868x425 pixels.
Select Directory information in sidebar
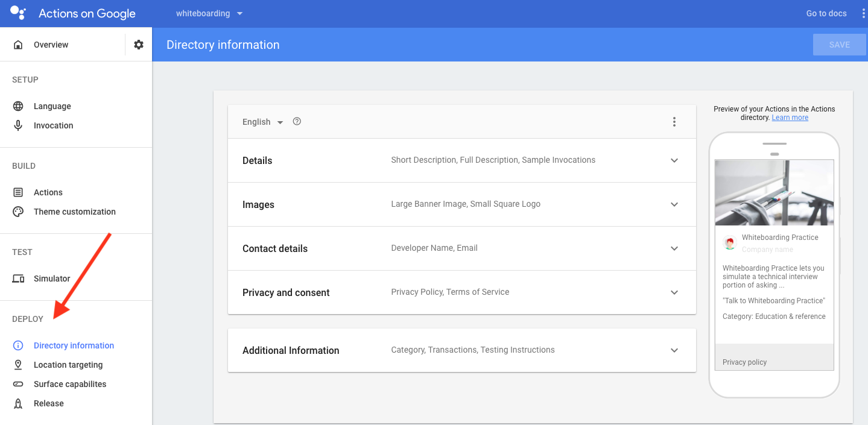click(74, 345)
